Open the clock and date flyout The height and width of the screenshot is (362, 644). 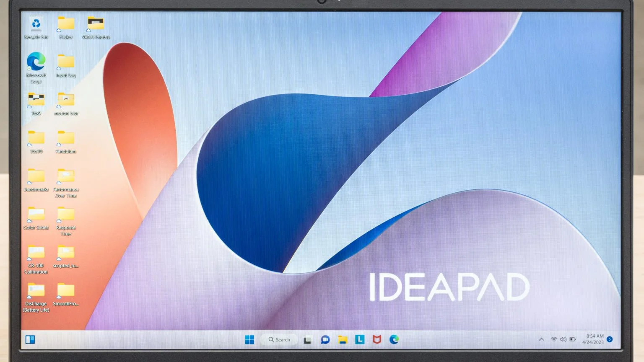[594, 339]
